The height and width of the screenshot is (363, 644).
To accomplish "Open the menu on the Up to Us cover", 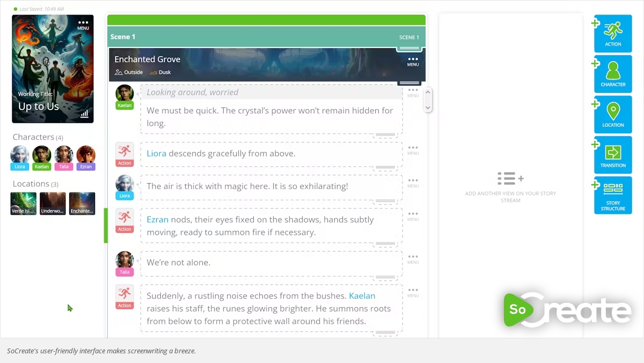I will point(83,24).
